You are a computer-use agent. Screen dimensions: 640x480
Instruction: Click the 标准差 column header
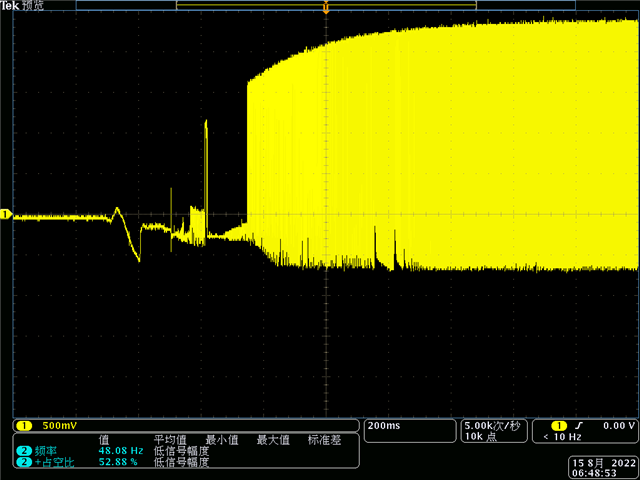(324, 440)
